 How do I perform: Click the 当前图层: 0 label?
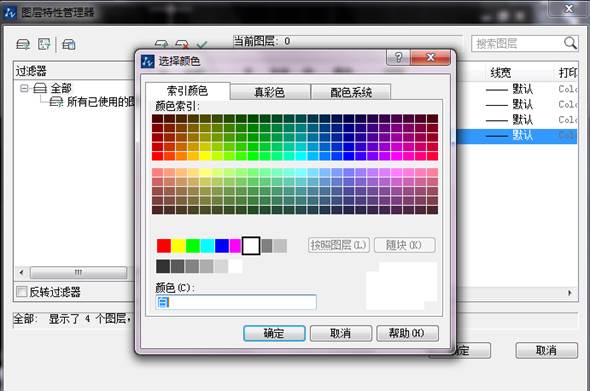coord(262,41)
